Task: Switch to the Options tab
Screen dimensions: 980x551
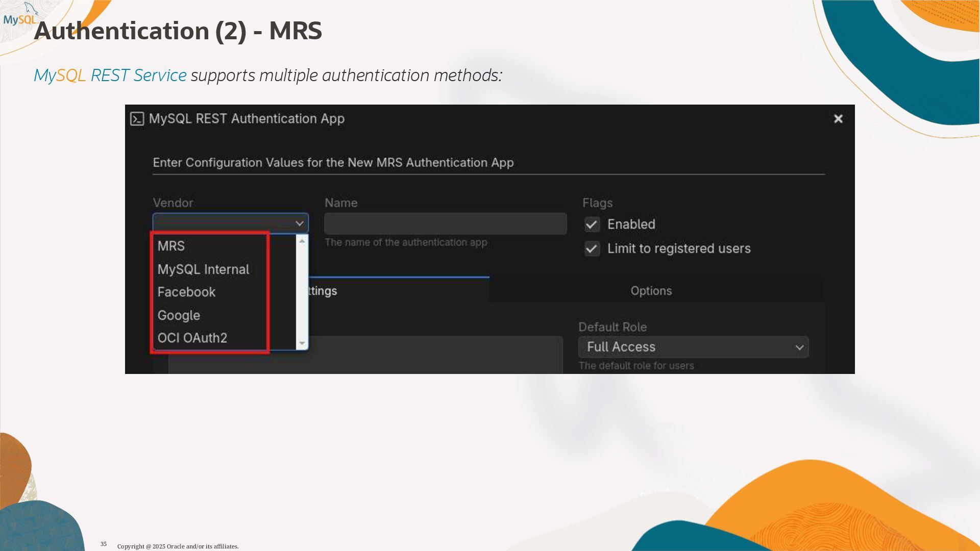Action: point(651,291)
